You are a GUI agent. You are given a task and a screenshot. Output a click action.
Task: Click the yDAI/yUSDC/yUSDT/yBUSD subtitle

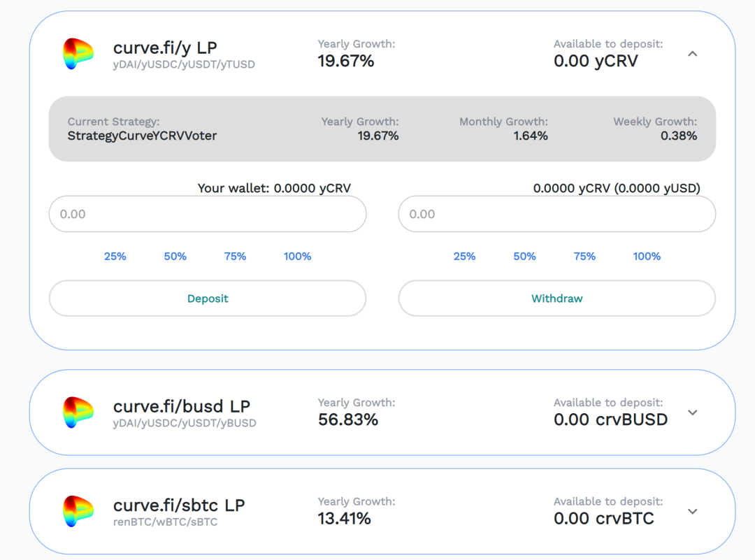click(185, 423)
